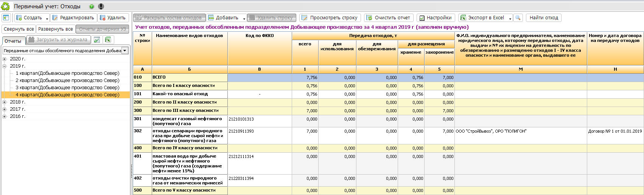Screen dimensions: 644x195
Task: Click the magnifier search icon
Action: click(518, 18)
